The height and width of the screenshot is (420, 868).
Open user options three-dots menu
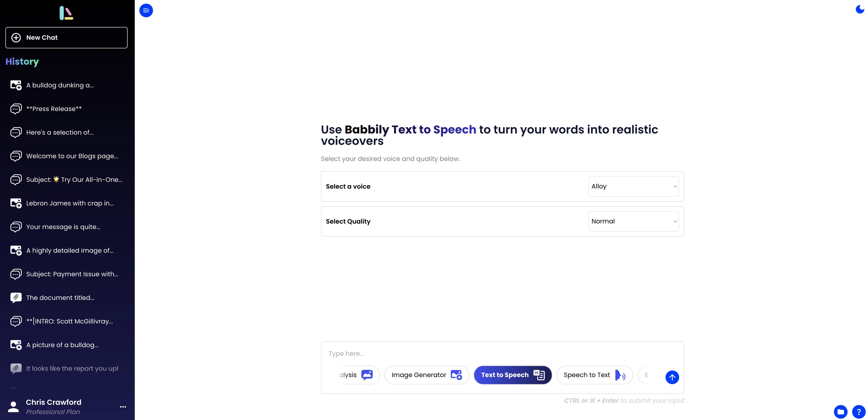tap(123, 407)
